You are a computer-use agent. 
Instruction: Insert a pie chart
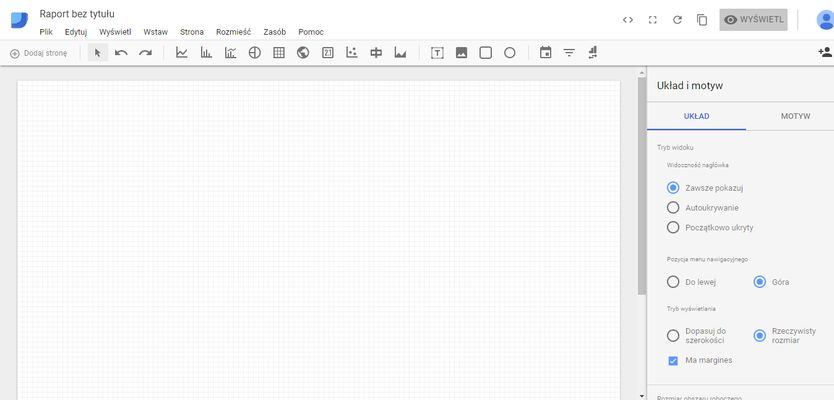click(255, 53)
